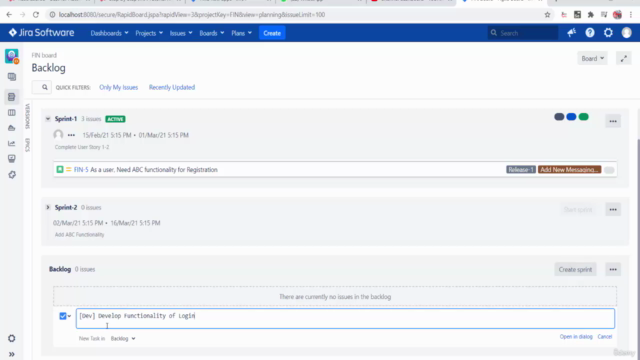Image resolution: width=640 pixels, height=360 pixels.
Task: Open the Boards menu
Action: click(211, 33)
